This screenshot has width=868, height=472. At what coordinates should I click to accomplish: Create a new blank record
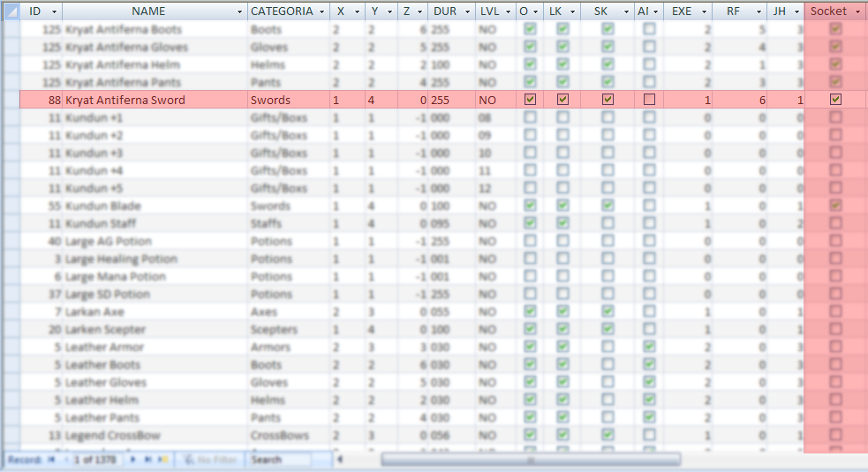click(x=162, y=460)
